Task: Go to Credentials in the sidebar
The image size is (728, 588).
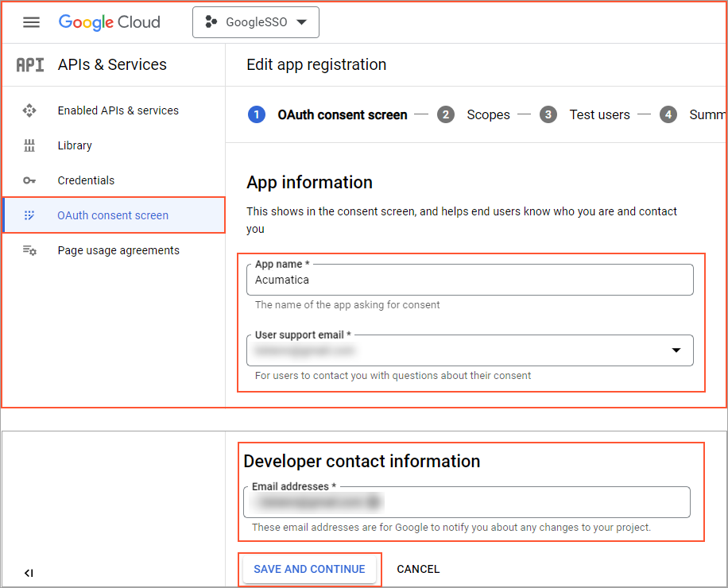Action: (86, 180)
